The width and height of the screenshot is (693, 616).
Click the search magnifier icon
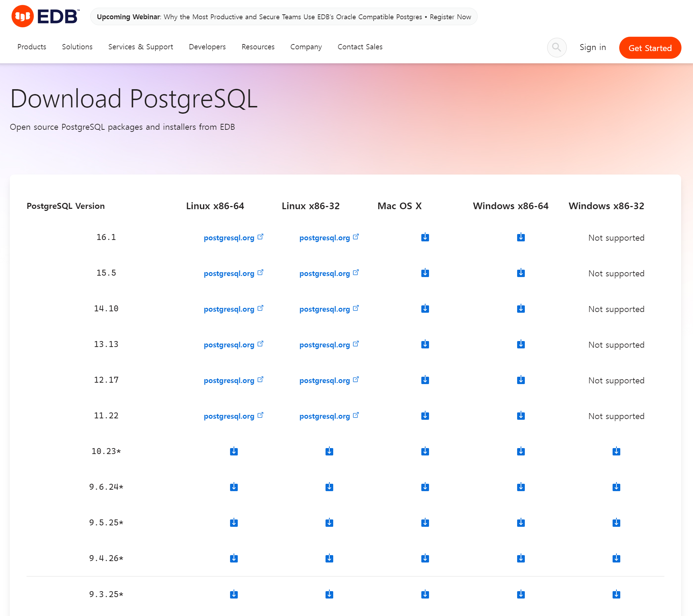[557, 47]
